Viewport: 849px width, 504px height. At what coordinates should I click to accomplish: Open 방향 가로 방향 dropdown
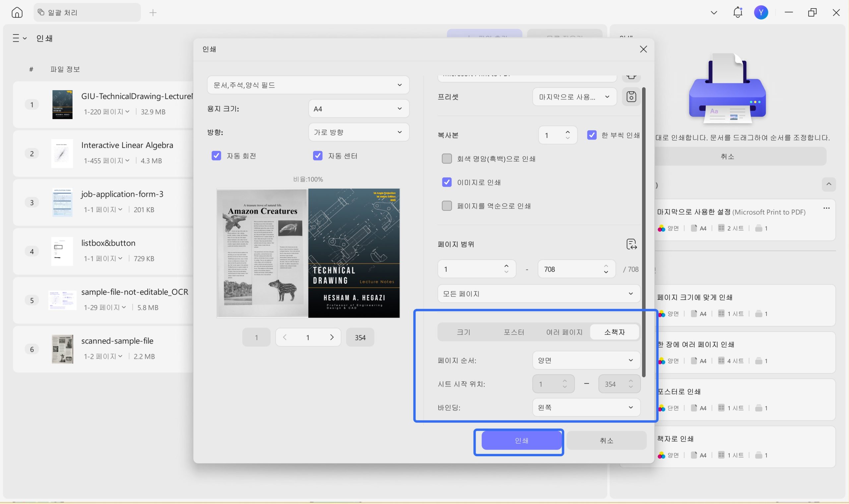coord(359,132)
